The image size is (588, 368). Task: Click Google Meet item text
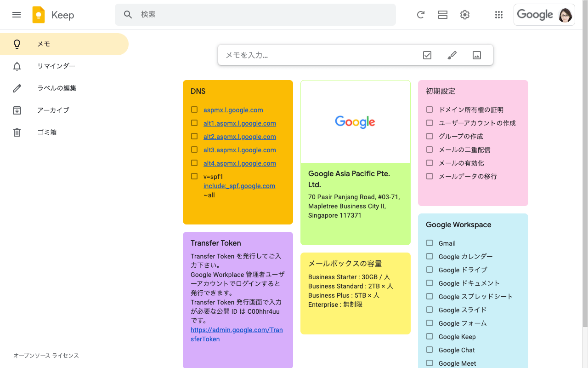[x=457, y=363]
